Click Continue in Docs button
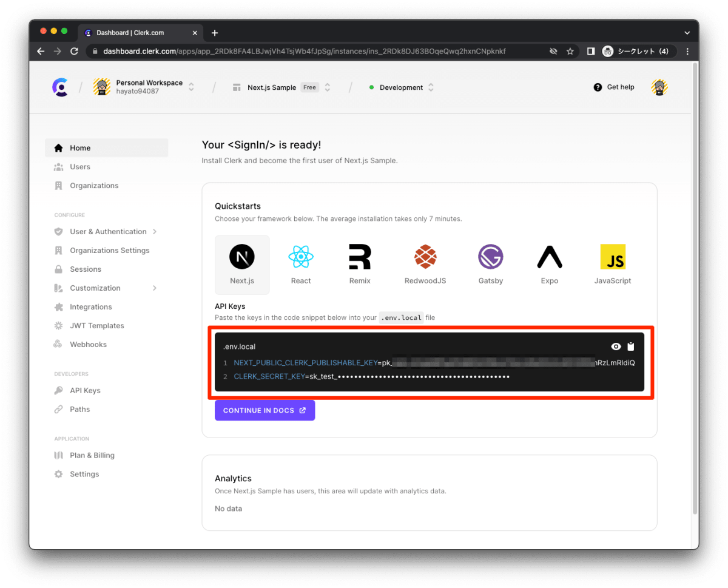Image resolution: width=728 pixels, height=588 pixels. (265, 410)
